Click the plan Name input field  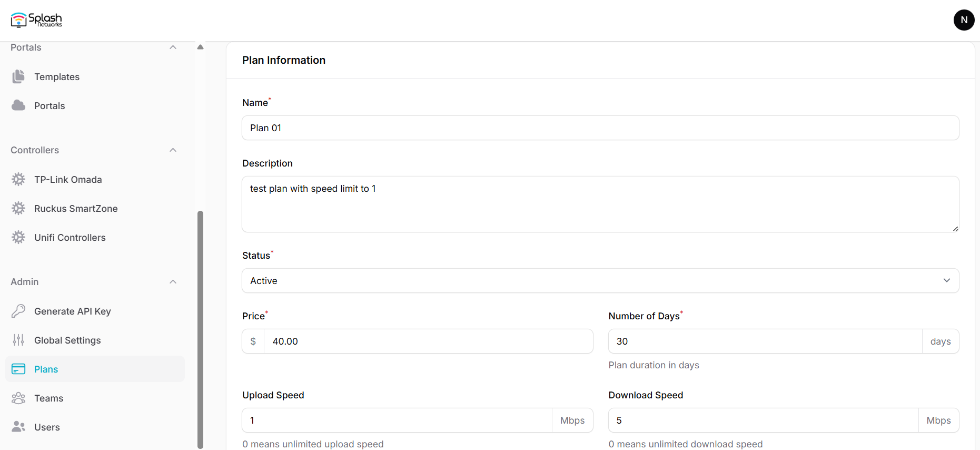click(600, 128)
